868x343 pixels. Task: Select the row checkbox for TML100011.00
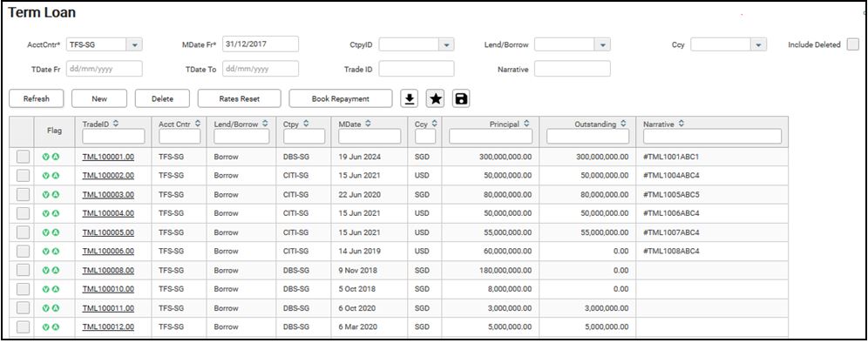23,308
